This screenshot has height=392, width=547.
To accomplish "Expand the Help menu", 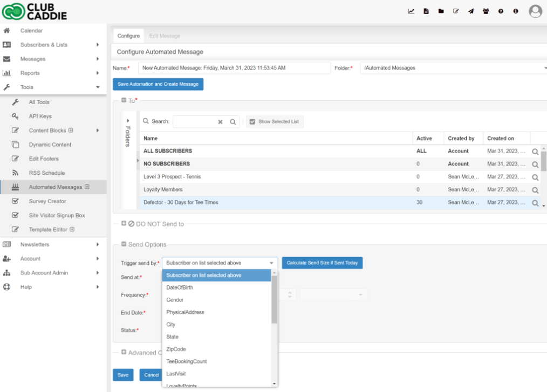I will coord(53,287).
